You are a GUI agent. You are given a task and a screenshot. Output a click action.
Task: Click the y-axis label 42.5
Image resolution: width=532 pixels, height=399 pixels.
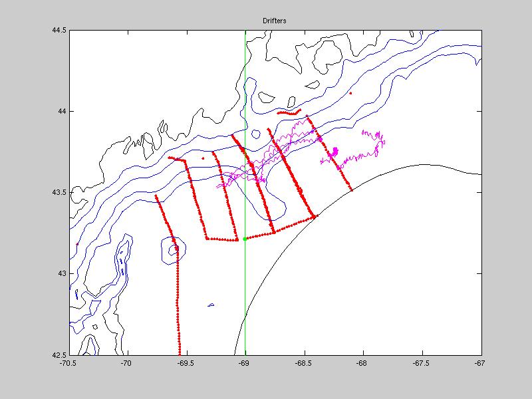[x=59, y=355]
